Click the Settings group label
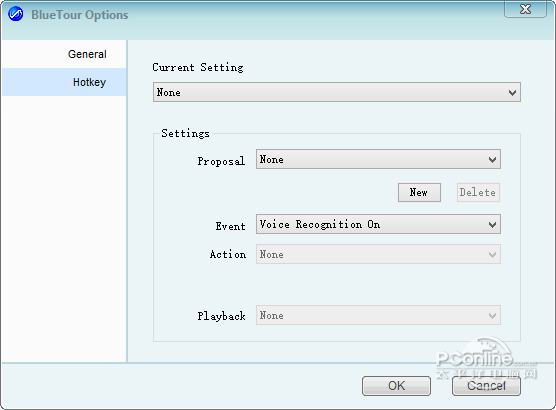 [185, 133]
